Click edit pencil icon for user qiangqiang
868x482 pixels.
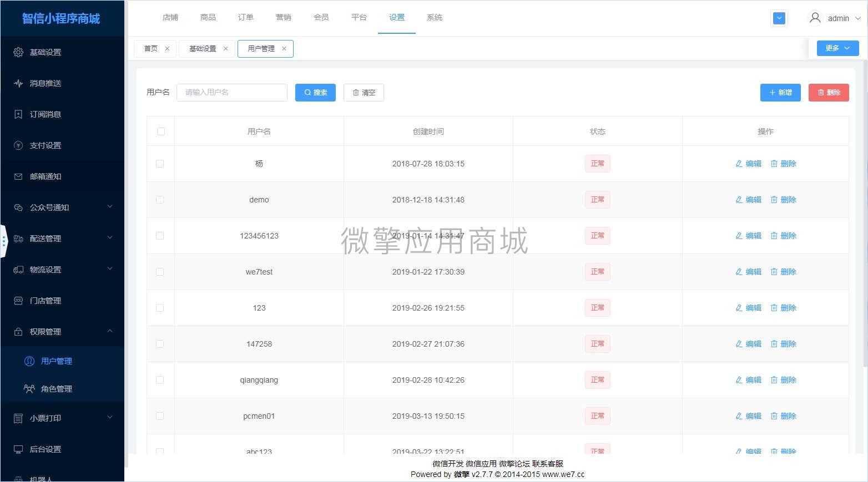point(739,380)
